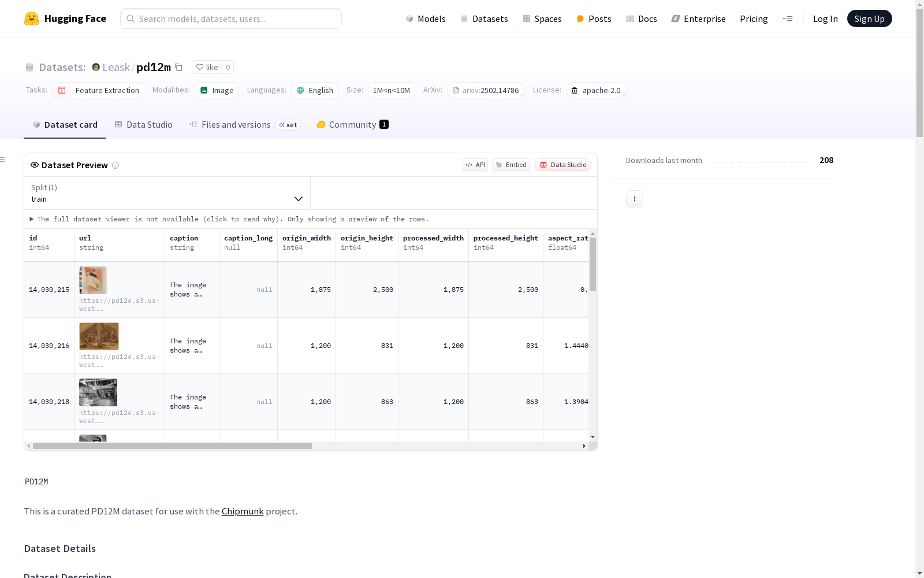This screenshot has height=578, width=924.
Task: Switch to the Data Studio tab
Action: tap(144, 125)
